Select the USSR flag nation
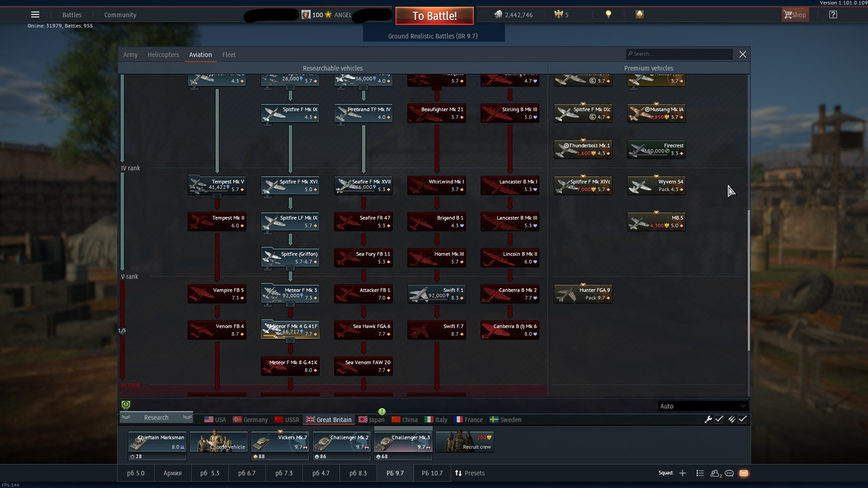The image size is (868, 488). click(286, 420)
